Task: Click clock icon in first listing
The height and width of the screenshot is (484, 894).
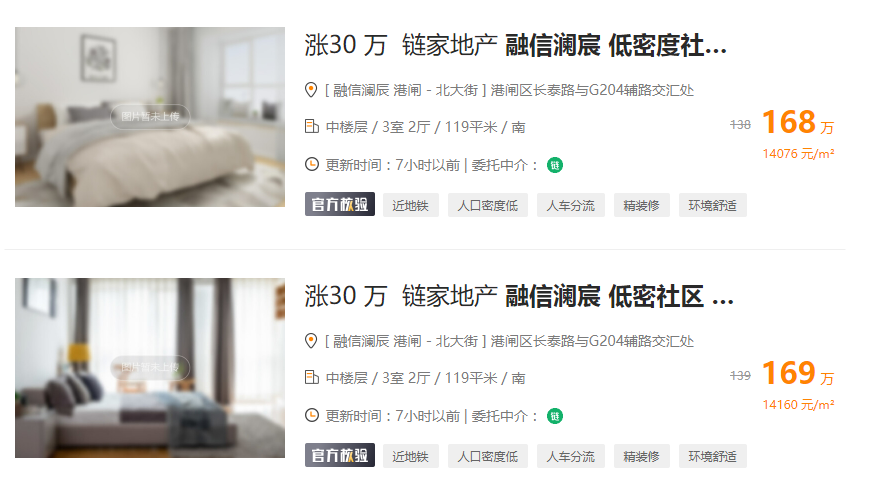Action: click(x=311, y=165)
